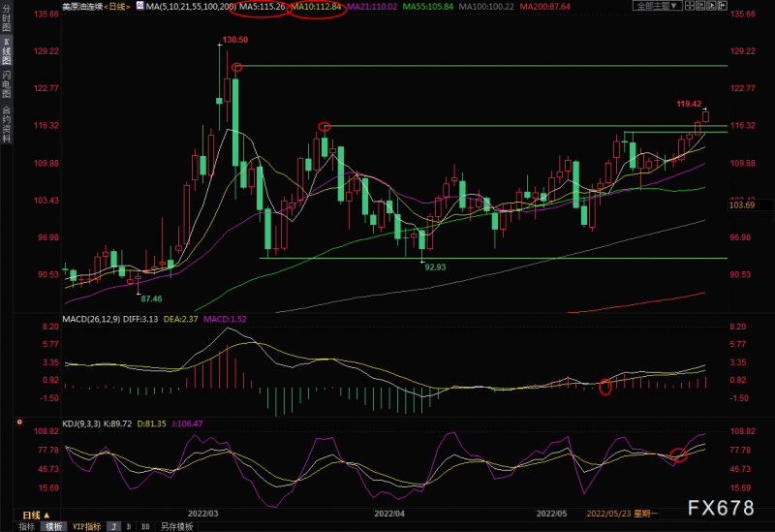Click the MA21:110.02 value label
The image size is (775, 532).
[x=372, y=7]
